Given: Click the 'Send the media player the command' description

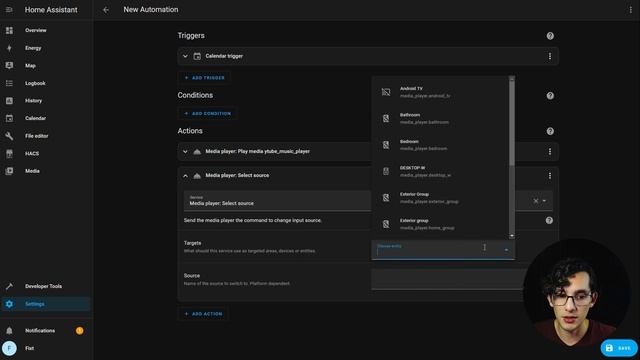Looking at the screenshot, I should [x=253, y=220].
